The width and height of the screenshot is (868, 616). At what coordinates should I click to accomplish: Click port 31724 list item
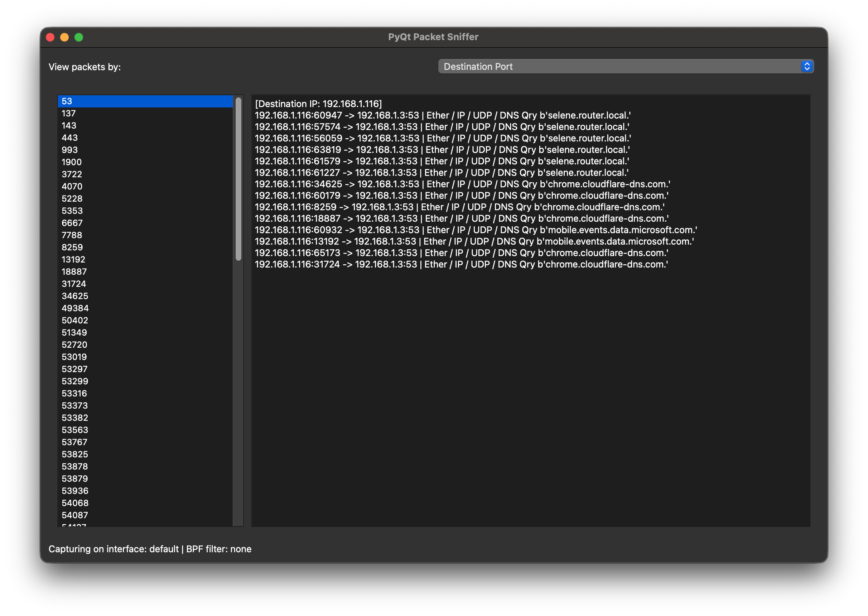coord(74,284)
